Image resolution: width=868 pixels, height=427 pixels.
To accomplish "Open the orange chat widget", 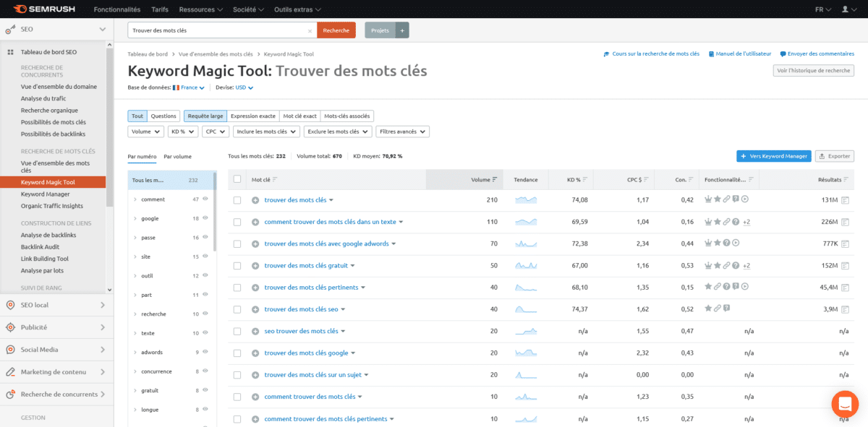I will pos(845,403).
